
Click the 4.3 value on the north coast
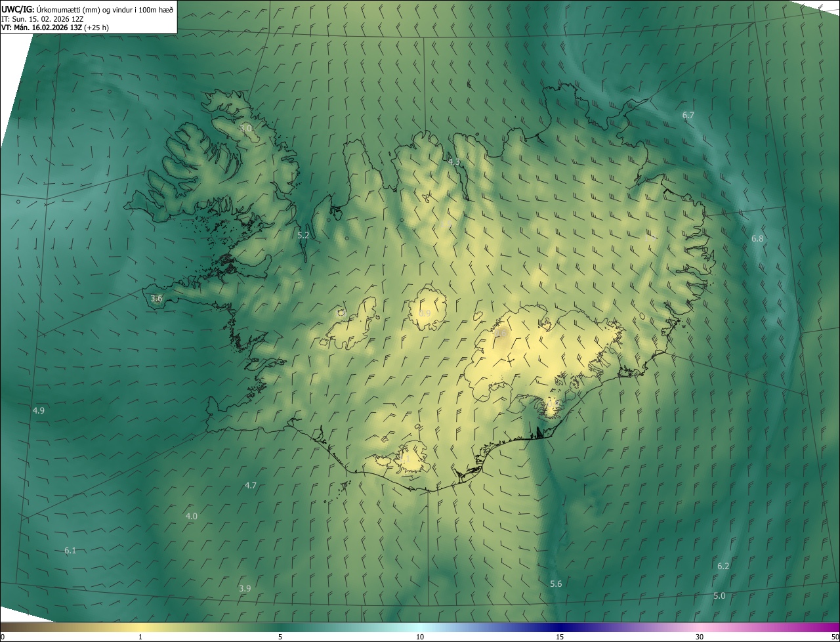(x=454, y=161)
